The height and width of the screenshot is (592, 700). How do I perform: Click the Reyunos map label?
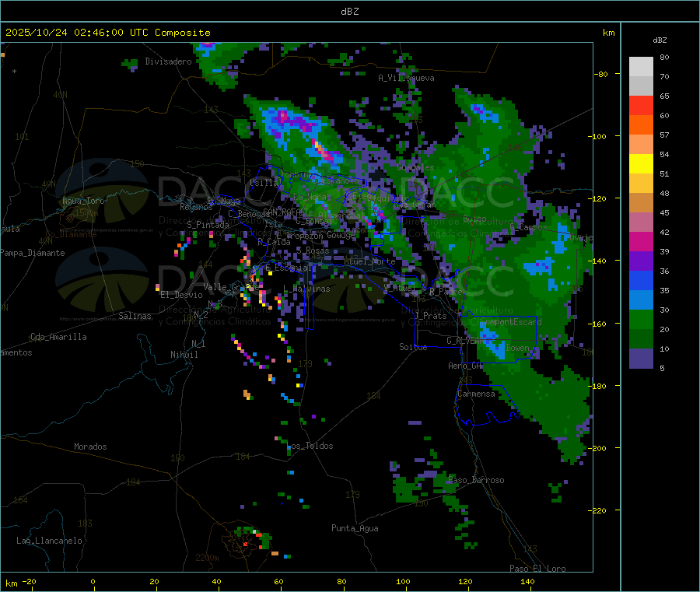196,207
